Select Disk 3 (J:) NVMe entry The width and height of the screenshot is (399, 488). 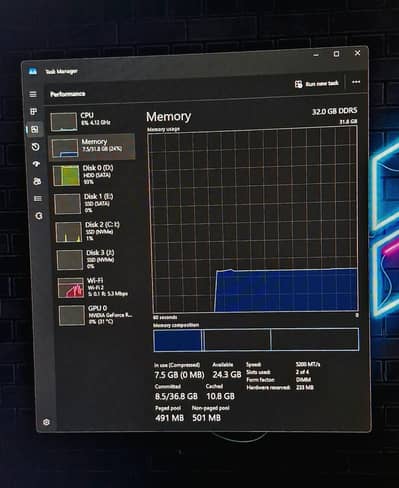click(x=97, y=259)
